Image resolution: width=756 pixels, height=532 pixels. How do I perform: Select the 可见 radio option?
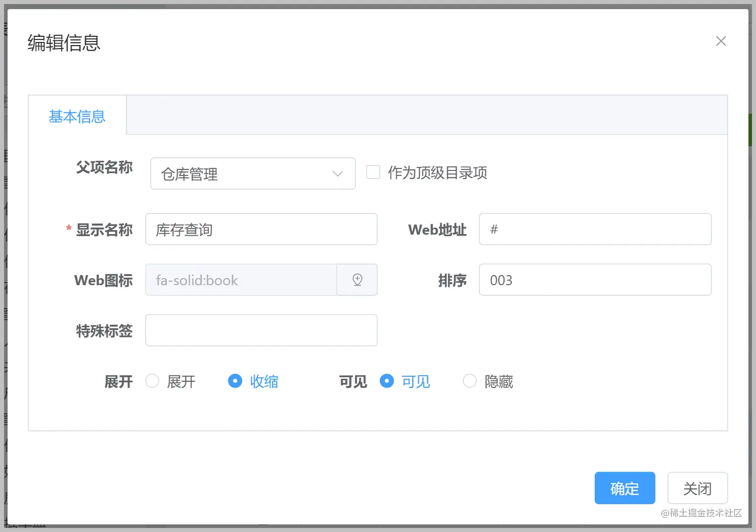click(x=387, y=381)
